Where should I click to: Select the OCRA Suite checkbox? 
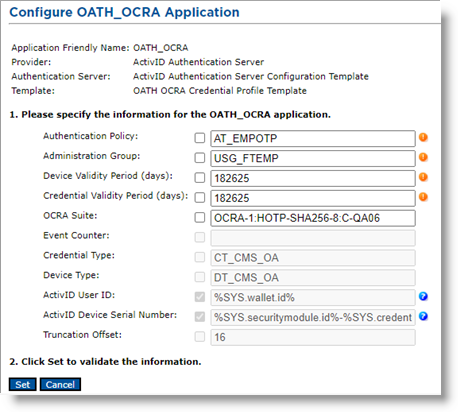pos(200,218)
